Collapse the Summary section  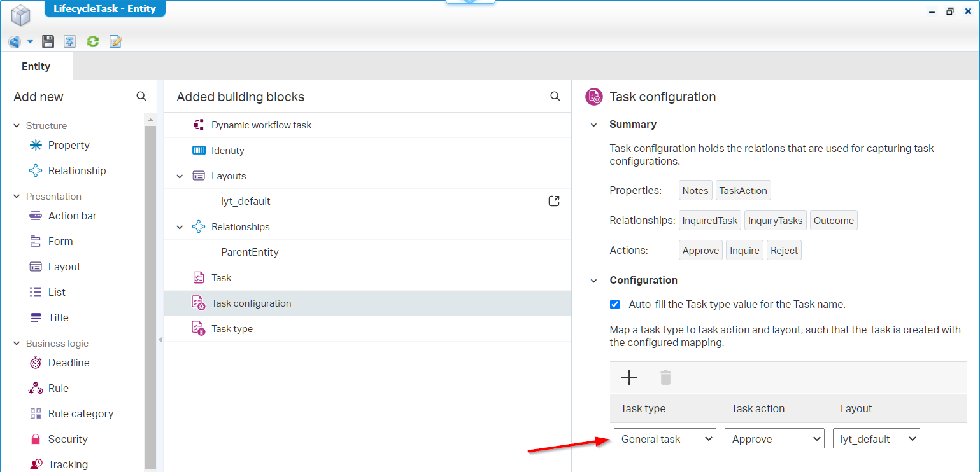click(x=594, y=125)
